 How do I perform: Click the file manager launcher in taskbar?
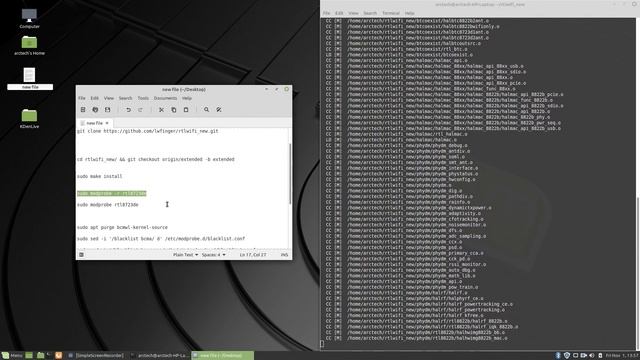[x=40, y=356]
